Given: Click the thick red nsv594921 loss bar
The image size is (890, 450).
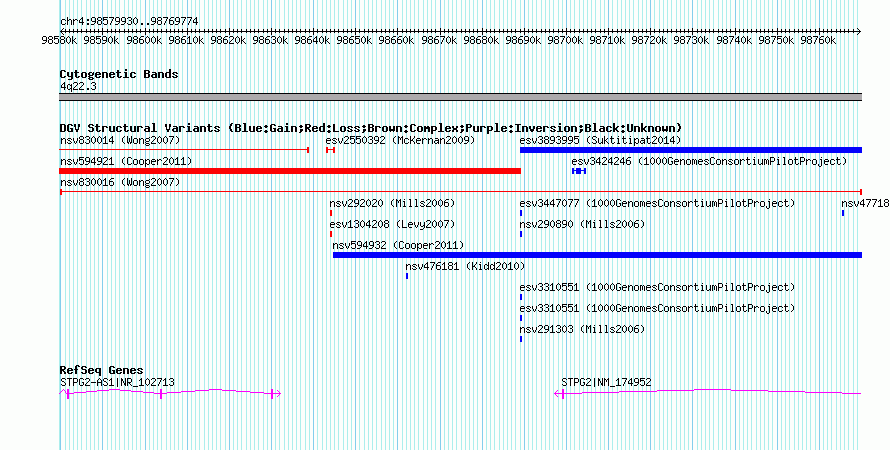Looking at the screenshot, I should 290,171.
